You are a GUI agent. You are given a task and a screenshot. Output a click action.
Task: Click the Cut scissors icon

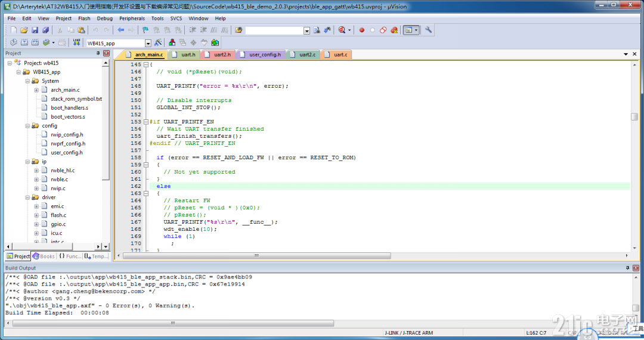coord(60,30)
